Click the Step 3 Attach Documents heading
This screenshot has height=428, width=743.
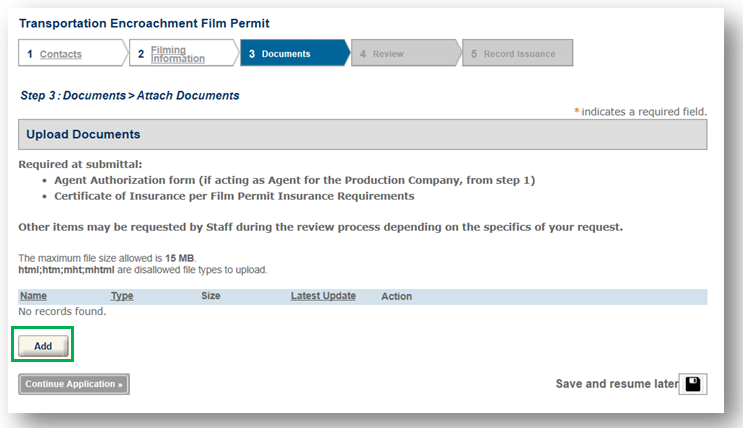click(x=130, y=96)
